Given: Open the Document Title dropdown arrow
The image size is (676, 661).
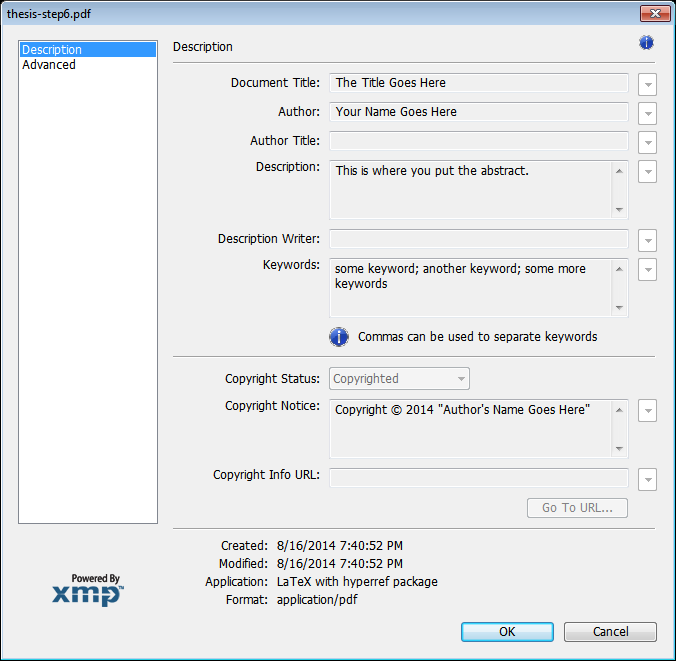Looking at the screenshot, I should click(x=647, y=84).
